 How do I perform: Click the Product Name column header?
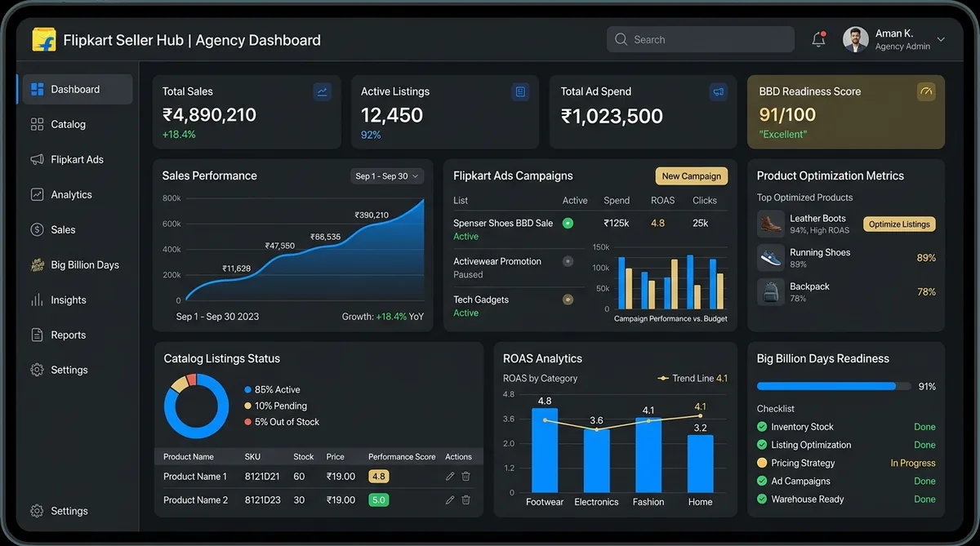(x=189, y=457)
